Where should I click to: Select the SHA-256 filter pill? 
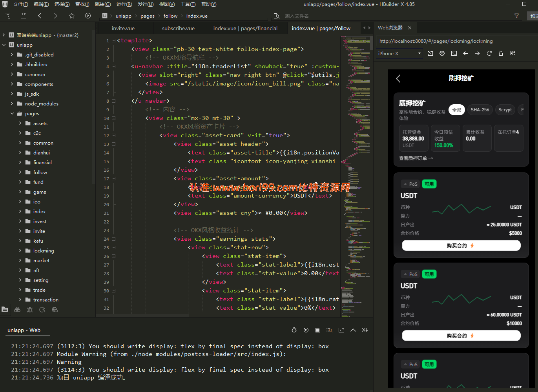coord(480,110)
